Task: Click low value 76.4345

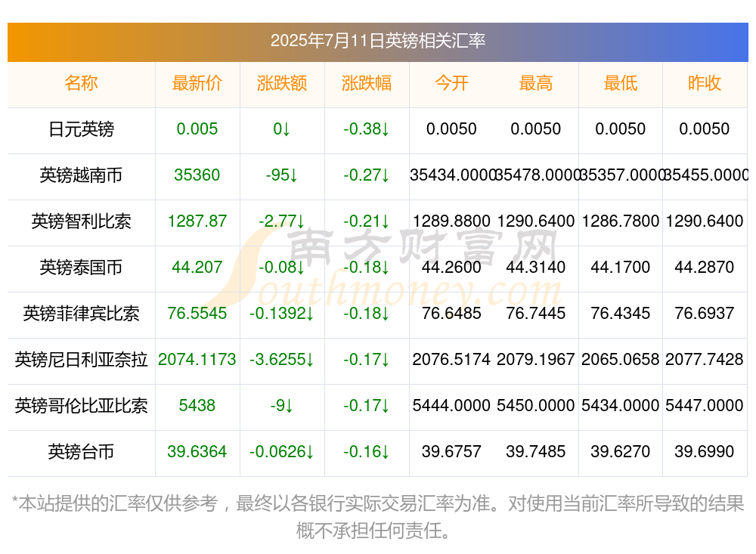Action: click(621, 314)
